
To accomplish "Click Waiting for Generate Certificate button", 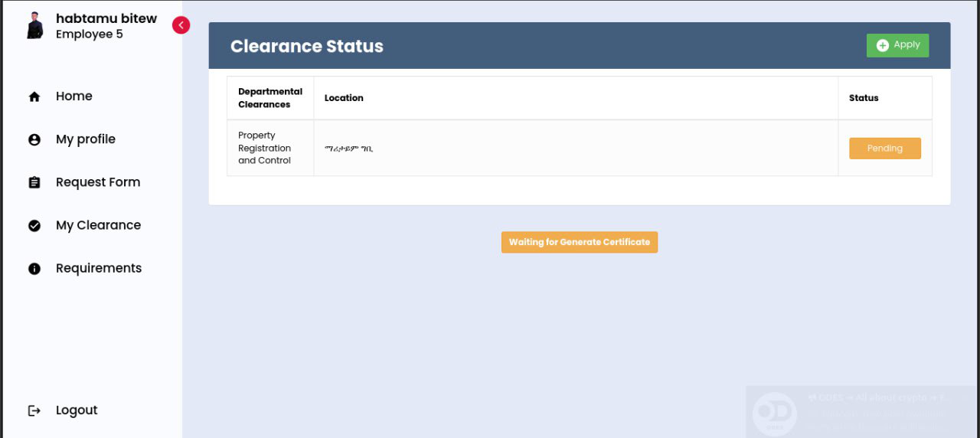I will [x=580, y=242].
